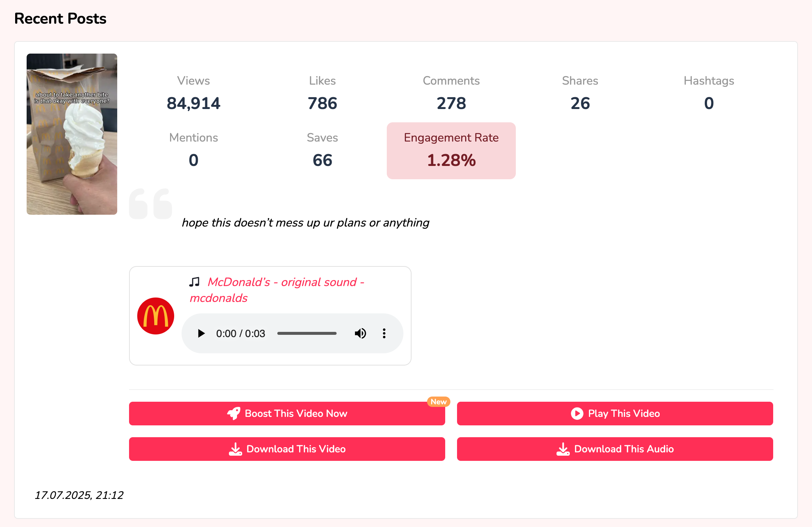The image size is (812, 527).
Task: Click the music note icon
Action: point(194,282)
